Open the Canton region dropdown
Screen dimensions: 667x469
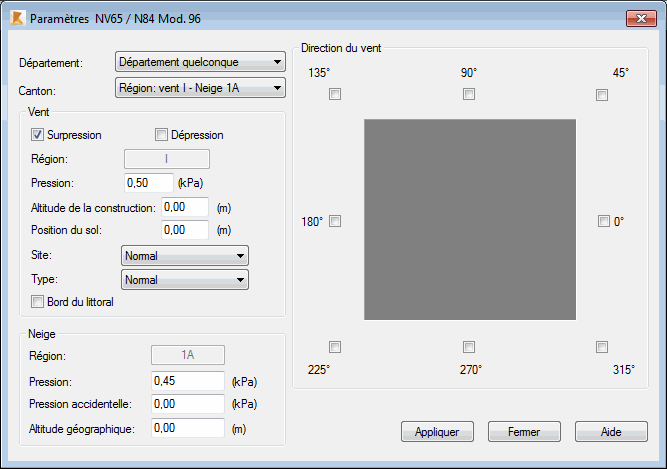tap(200, 88)
